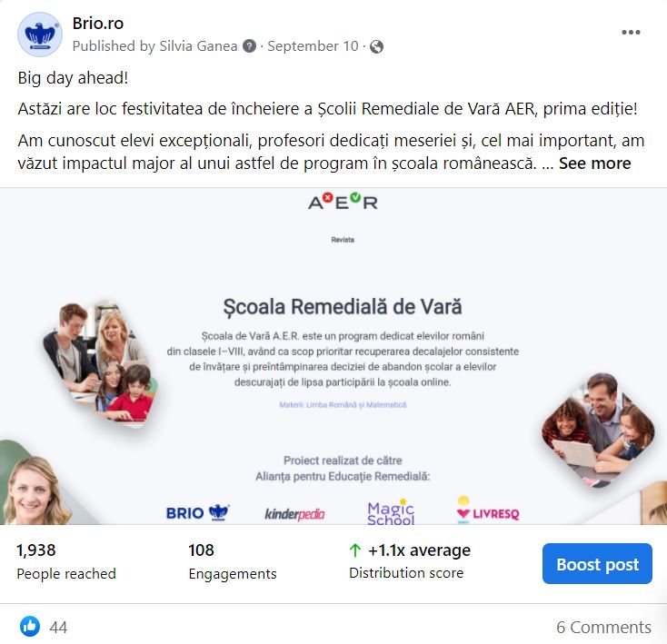This screenshot has width=667, height=644.
Task: Click the AER logo in the image
Action: point(343,202)
